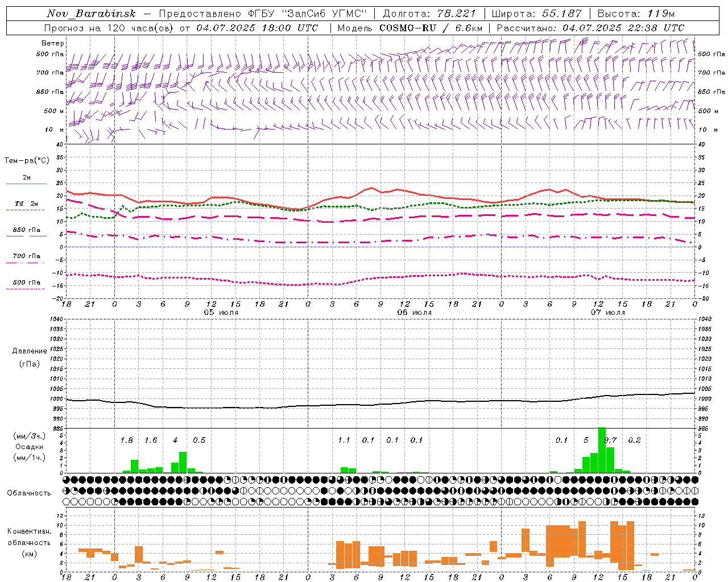This screenshot has height=582, width=728.
Task: Select the computed timestamp 04.07.2025 22:38 UTC
Action: click(623, 28)
